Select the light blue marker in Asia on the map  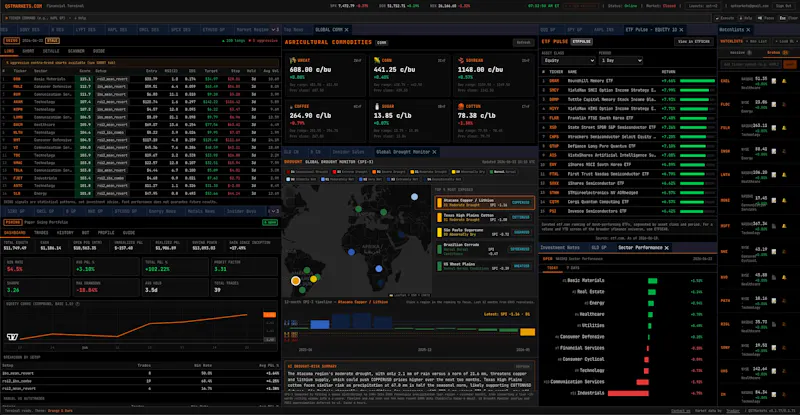(x=414, y=197)
